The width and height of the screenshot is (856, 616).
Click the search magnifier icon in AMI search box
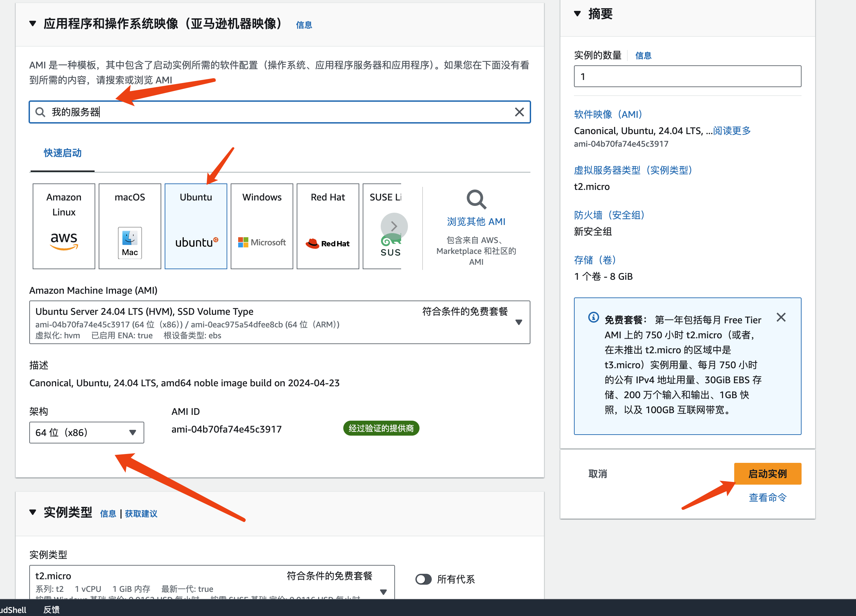[40, 112]
